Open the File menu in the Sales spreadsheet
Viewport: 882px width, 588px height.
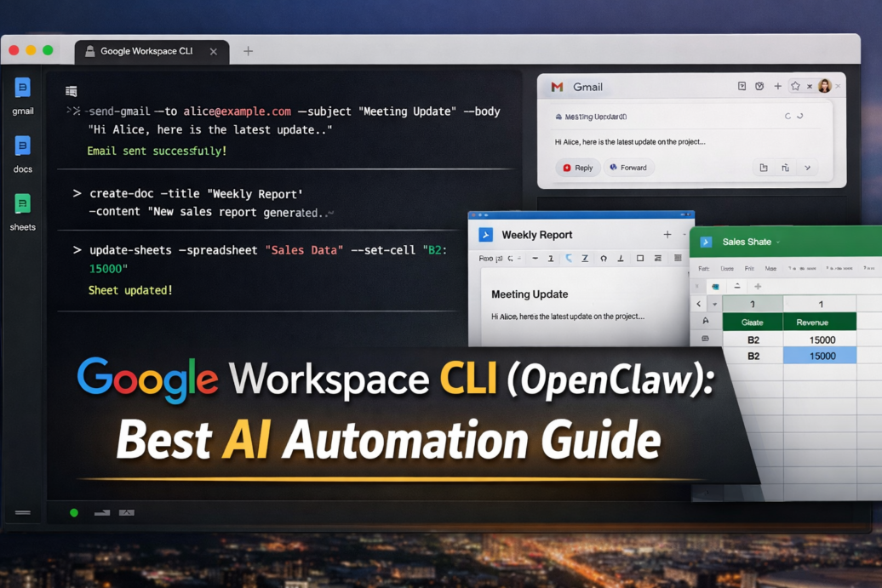[x=703, y=268]
